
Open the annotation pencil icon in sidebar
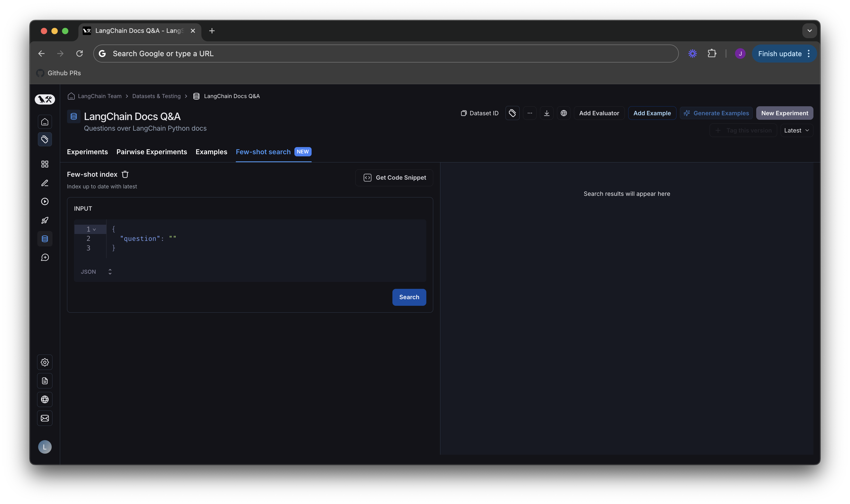click(x=45, y=183)
